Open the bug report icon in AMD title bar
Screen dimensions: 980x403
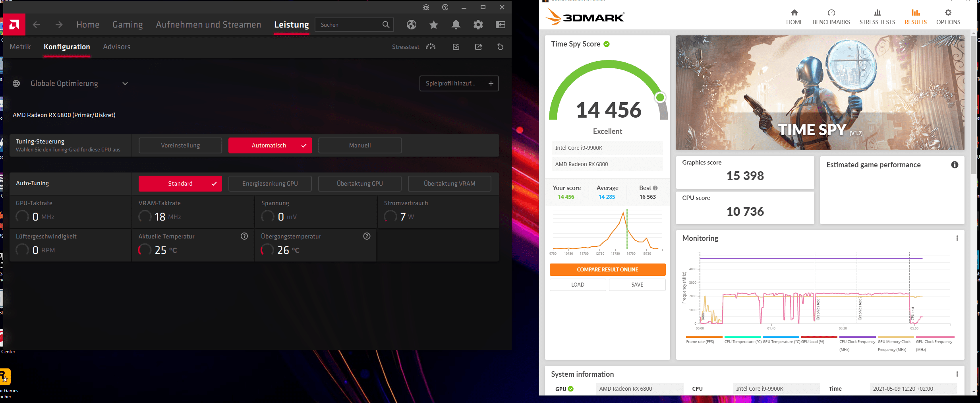click(426, 7)
